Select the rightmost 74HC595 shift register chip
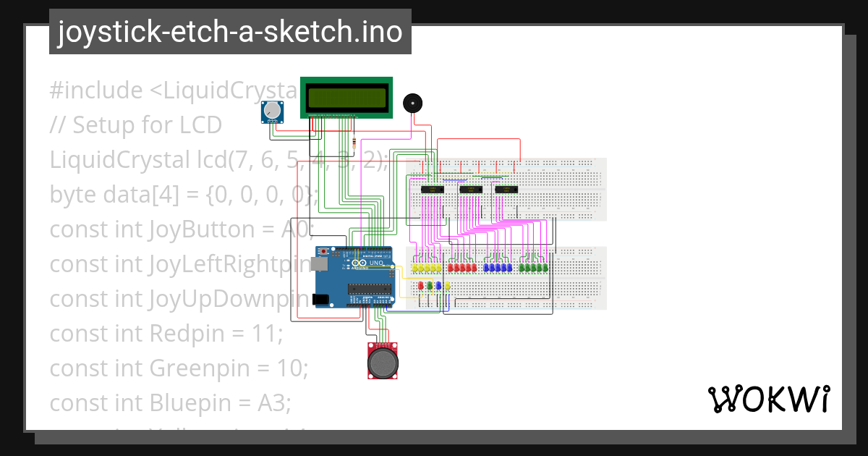The image size is (868, 456). point(506,189)
